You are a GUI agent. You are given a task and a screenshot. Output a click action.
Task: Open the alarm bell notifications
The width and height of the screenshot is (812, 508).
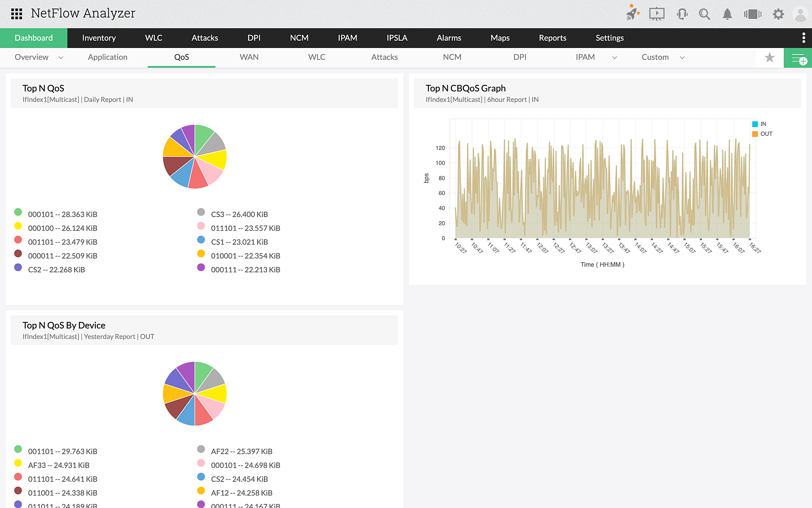point(727,14)
